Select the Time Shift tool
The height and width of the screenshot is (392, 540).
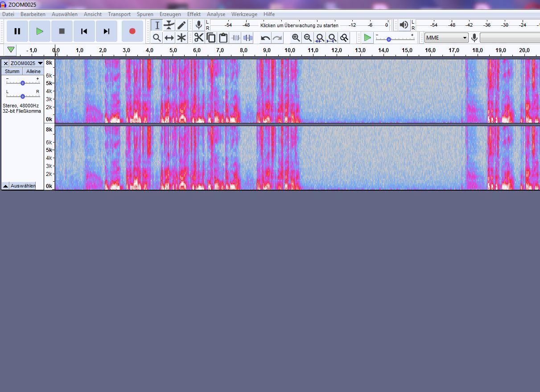tap(169, 38)
